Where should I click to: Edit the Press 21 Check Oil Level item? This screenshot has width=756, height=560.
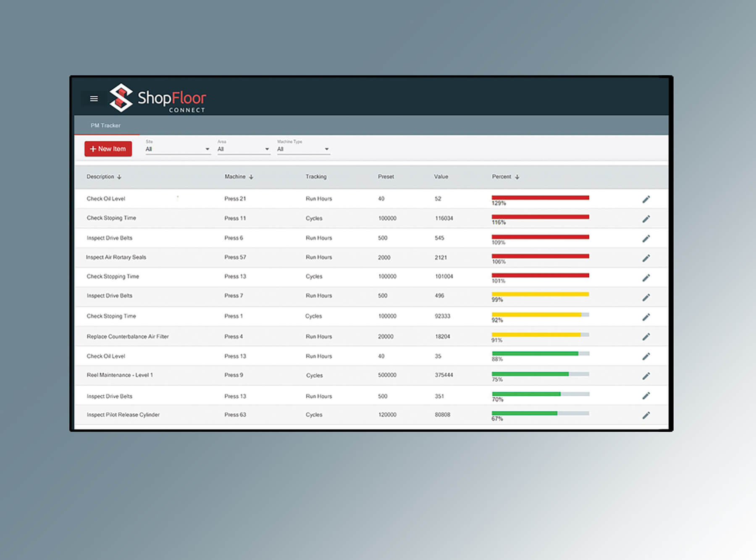click(x=646, y=199)
